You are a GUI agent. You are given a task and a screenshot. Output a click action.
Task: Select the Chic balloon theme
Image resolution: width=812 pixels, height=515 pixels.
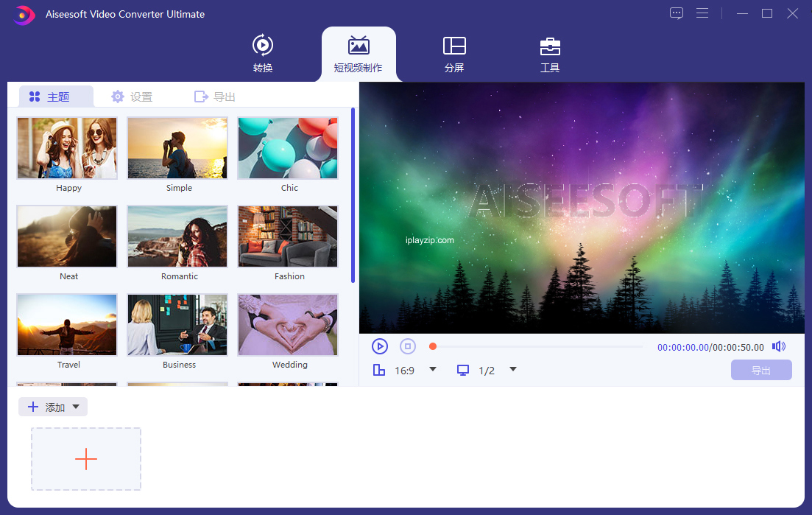[288, 148]
